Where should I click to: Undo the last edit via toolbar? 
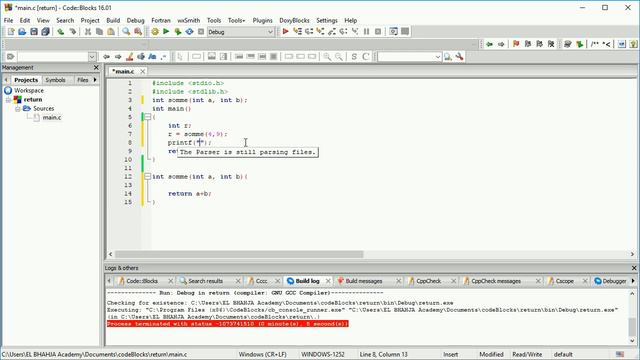(61, 32)
